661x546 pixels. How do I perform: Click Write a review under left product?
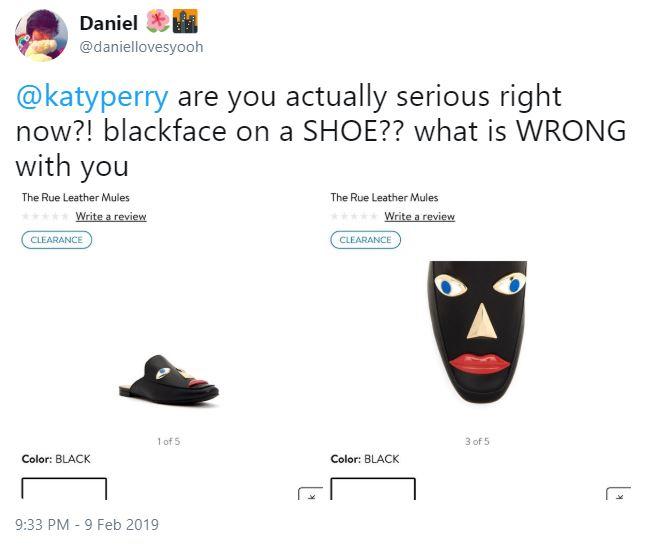[111, 217]
